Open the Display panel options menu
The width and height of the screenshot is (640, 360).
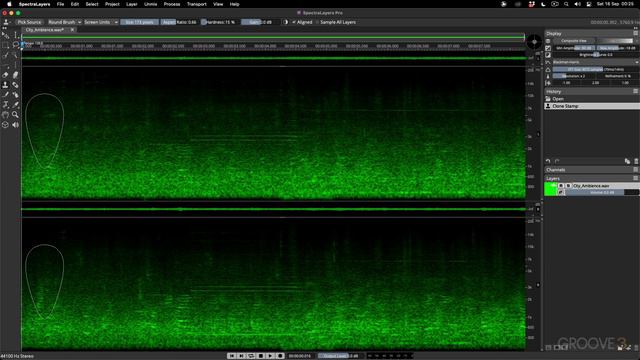pyautogui.click(x=636, y=33)
